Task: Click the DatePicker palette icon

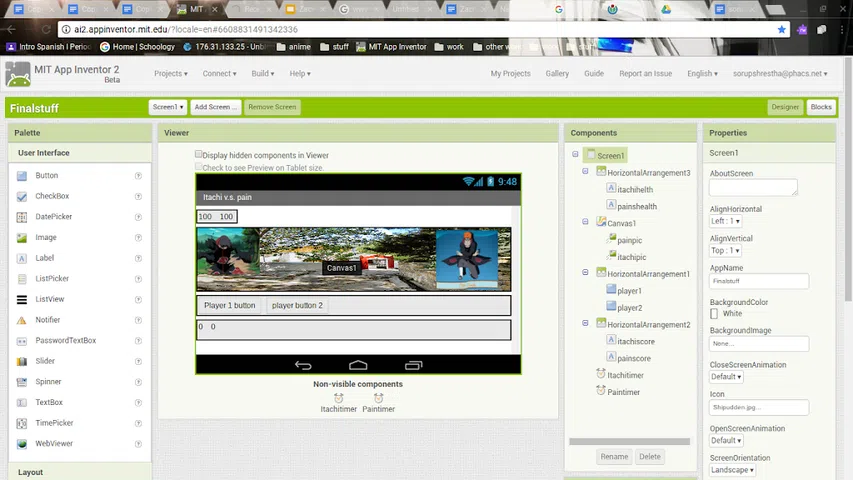Action: point(22,217)
